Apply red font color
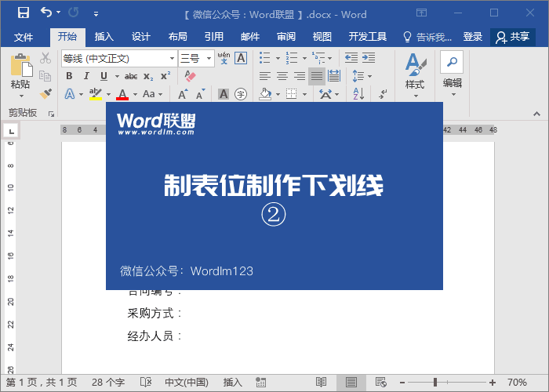The width and height of the screenshot is (549, 392). pos(122,94)
